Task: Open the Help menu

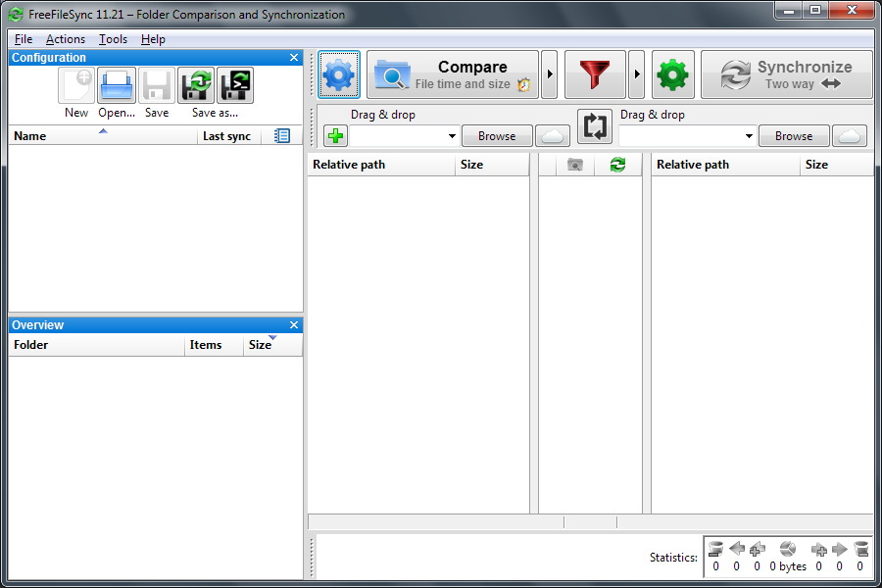Action: 153,39
